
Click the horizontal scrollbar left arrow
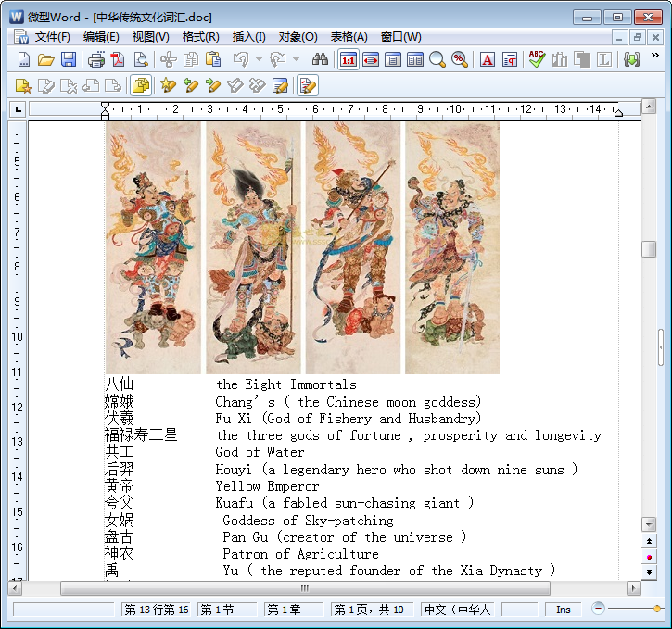point(15,588)
